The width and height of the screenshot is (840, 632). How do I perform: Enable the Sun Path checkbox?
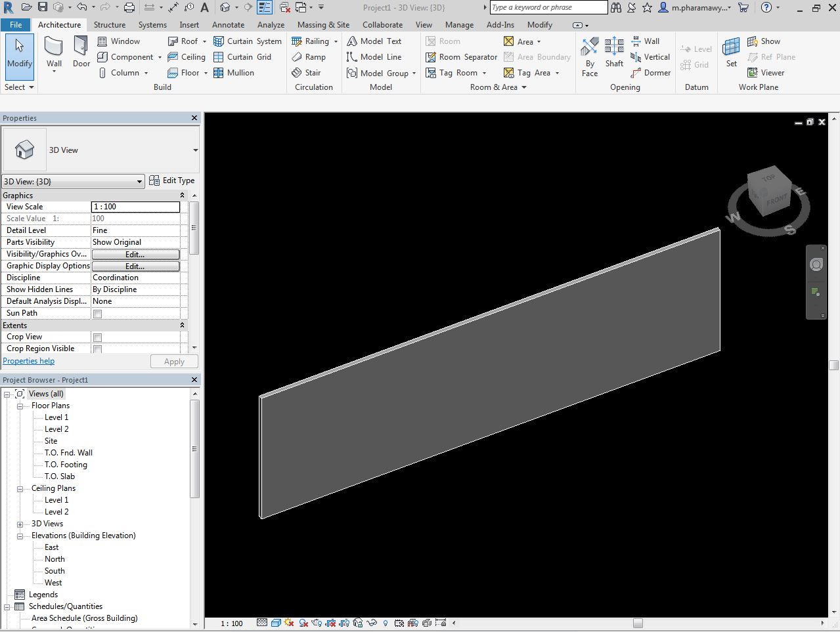(97, 314)
